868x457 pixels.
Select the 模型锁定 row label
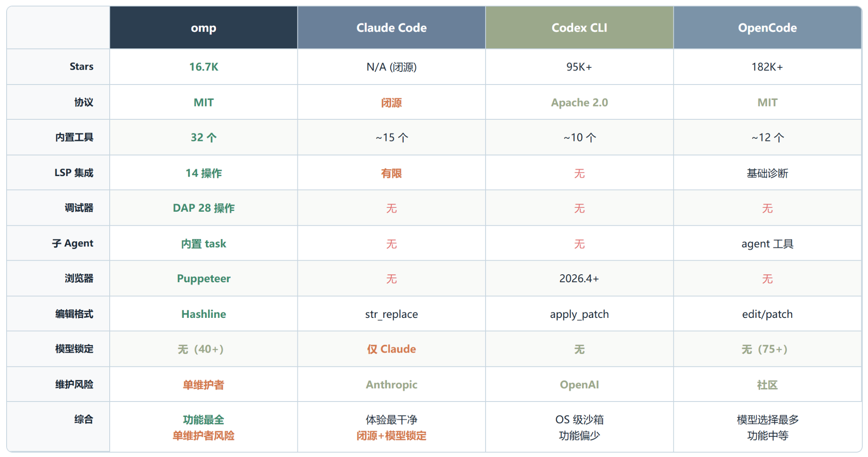click(x=74, y=349)
